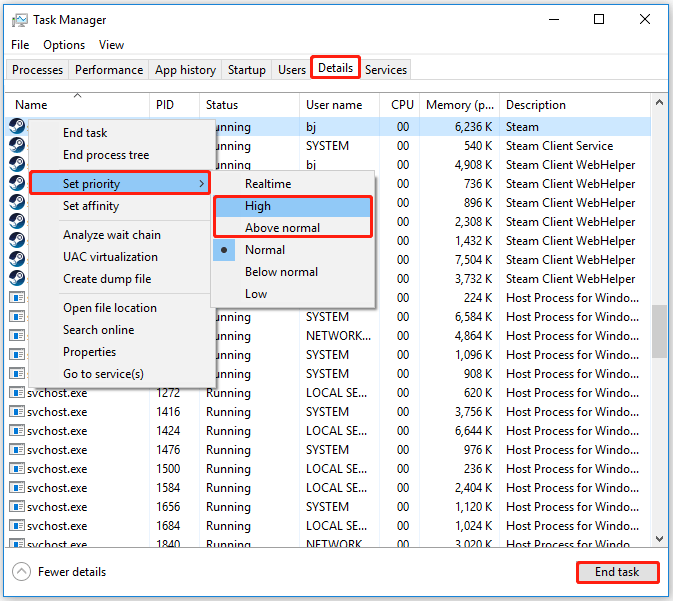Image resolution: width=673 pixels, height=601 pixels.
Task: Select the svchost.exe icon for PID 1684
Action: pos(17,525)
